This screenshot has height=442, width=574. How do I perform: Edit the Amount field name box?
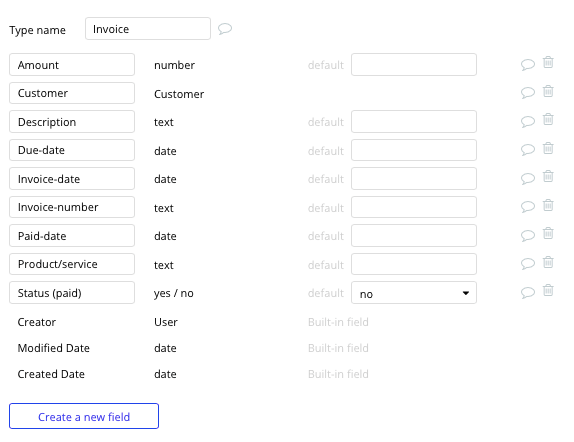(72, 65)
